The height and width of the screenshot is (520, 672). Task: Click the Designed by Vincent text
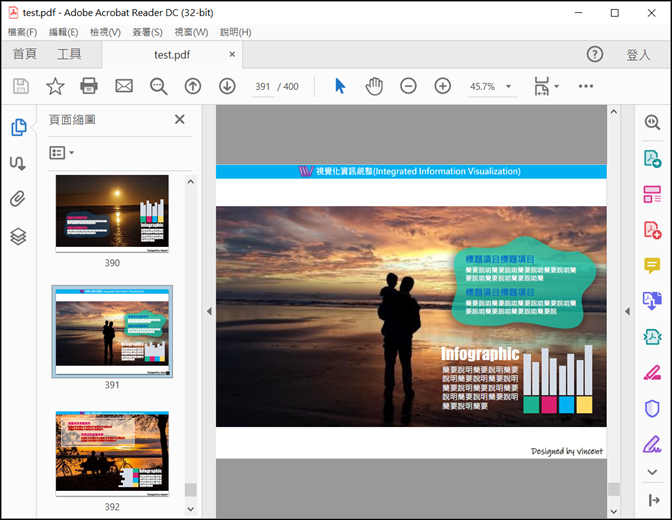tap(567, 451)
